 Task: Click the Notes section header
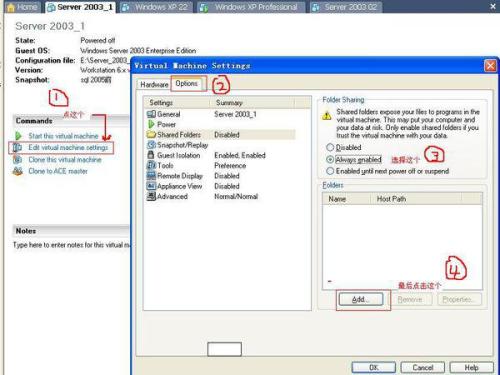(x=71, y=231)
